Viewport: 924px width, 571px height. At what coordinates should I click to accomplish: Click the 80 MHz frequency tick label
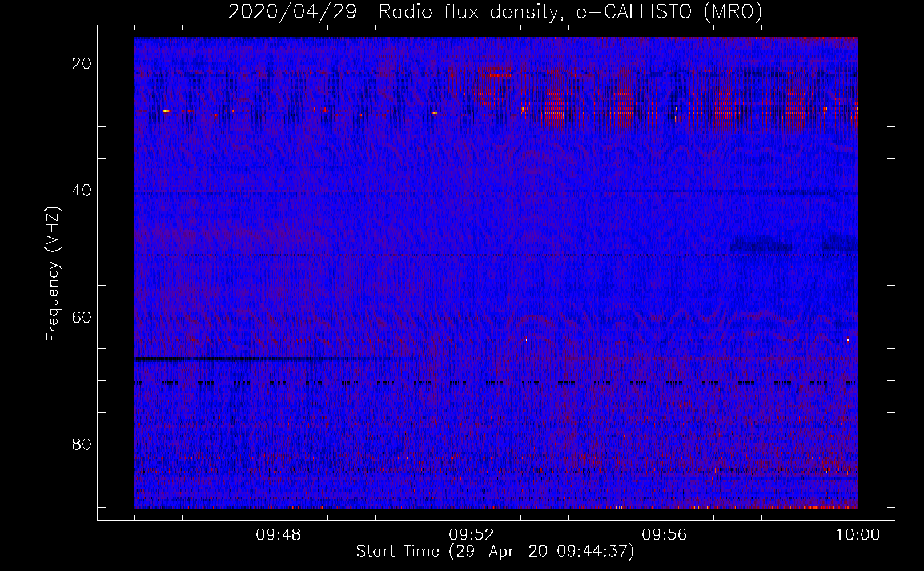pos(82,444)
